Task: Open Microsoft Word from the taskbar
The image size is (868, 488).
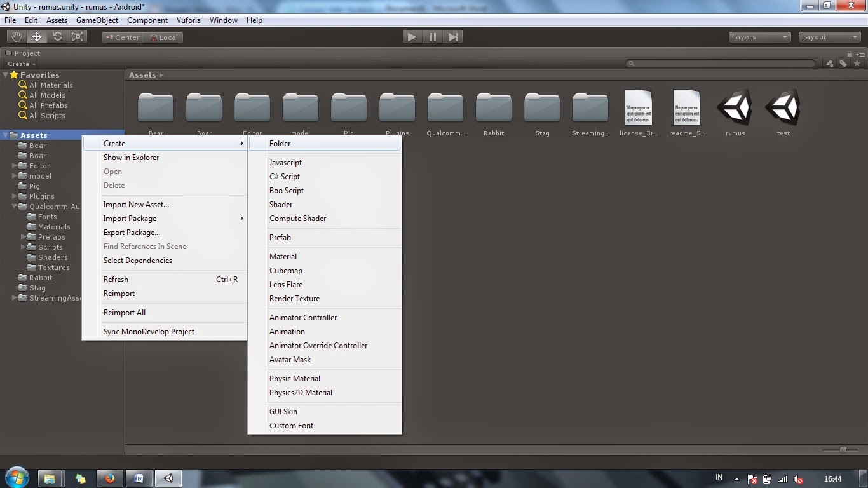Action: (x=139, y=478)
